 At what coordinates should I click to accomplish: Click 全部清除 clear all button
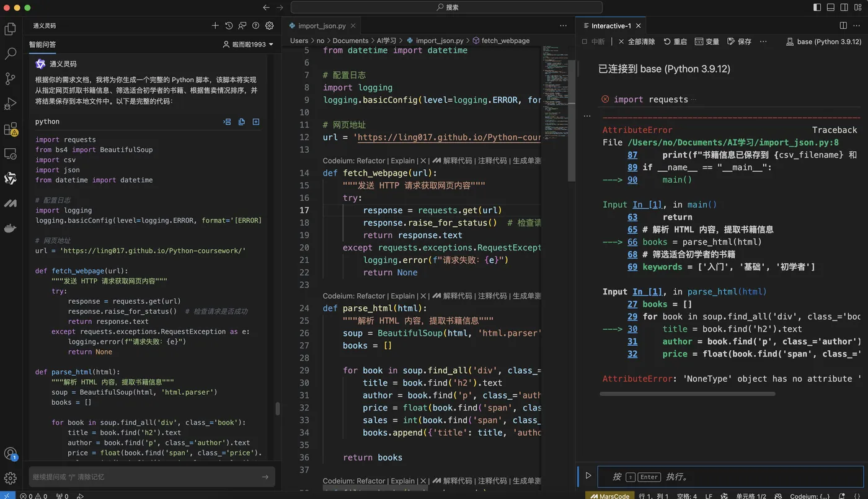636,42
